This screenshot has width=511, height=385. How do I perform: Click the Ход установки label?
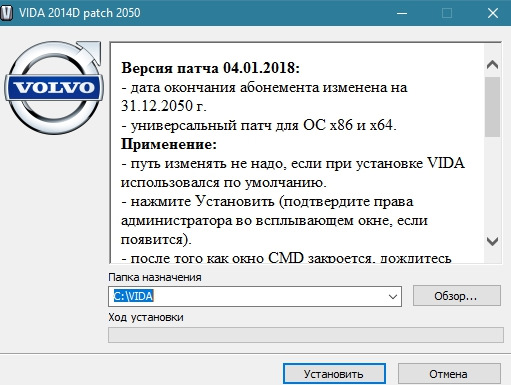point(146,317)
